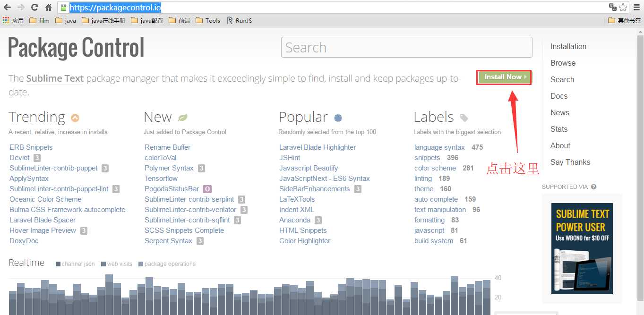Open Bulma CSS Framework autocomplete package
Viewport: 644px width, 315px height.
[68, 210]
